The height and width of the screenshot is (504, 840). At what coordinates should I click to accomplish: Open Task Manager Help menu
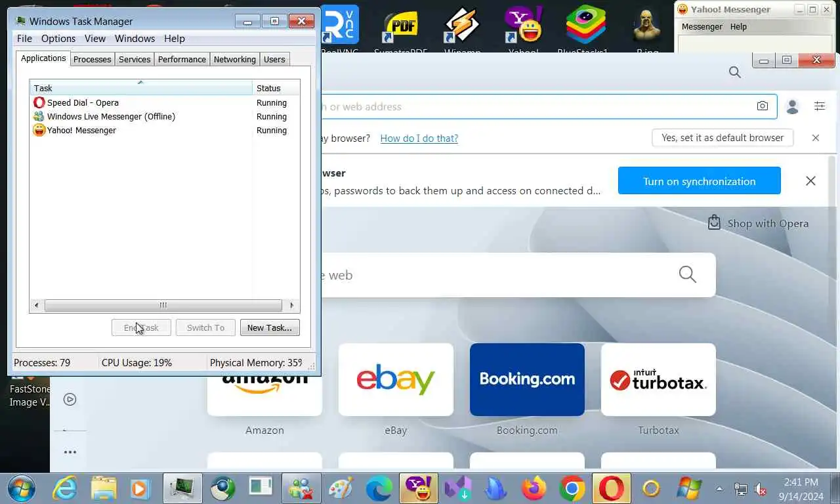pyautogui.click(x=175, y=39)
